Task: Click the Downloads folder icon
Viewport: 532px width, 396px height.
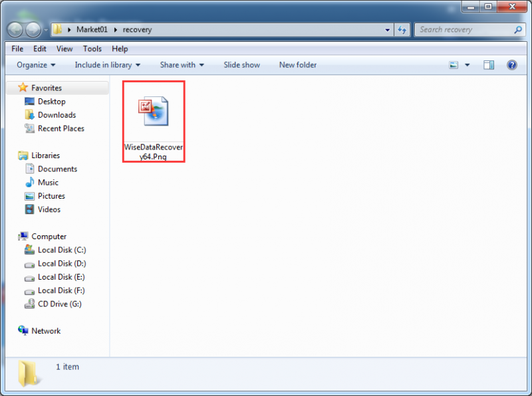Action: click(x=29, y=114)
